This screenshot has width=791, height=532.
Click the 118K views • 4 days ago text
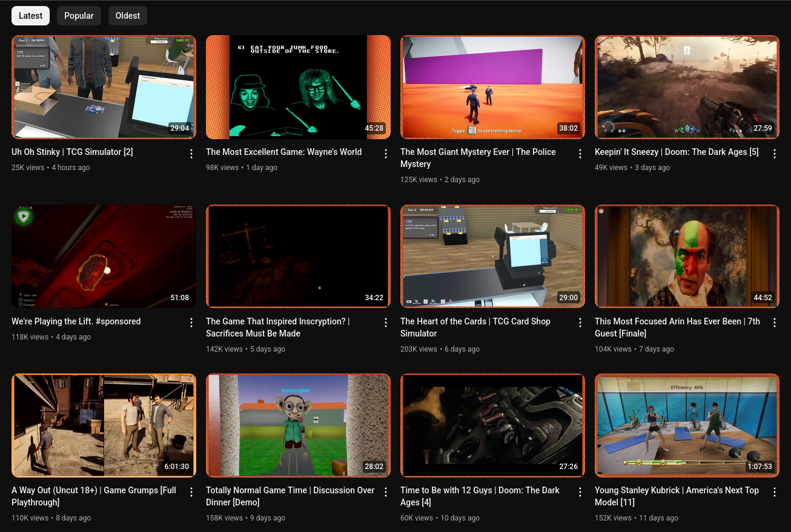pyautogui.click(x=51, y=337)
